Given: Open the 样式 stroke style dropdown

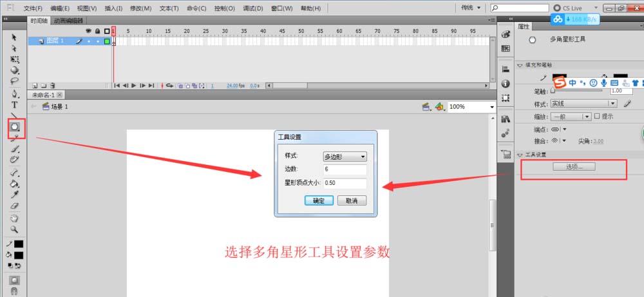Looking at the screenshot, I should [x=583, y=104].
